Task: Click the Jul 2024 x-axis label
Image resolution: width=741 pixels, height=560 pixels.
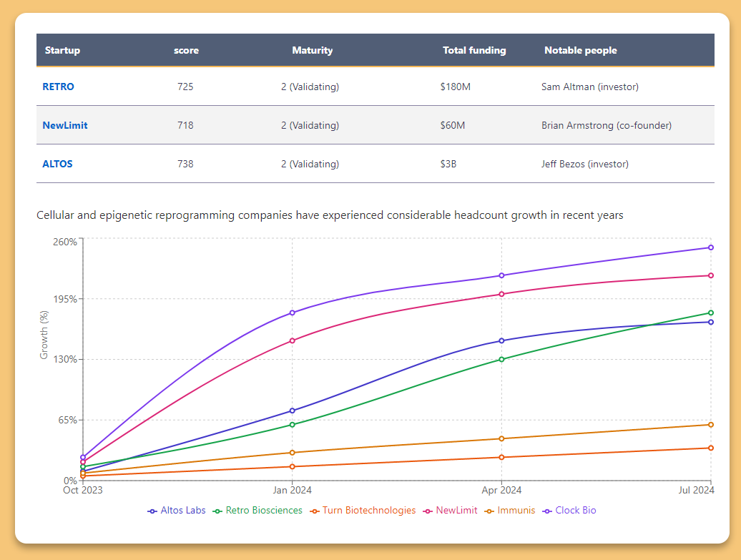Action: click(696, 490)
